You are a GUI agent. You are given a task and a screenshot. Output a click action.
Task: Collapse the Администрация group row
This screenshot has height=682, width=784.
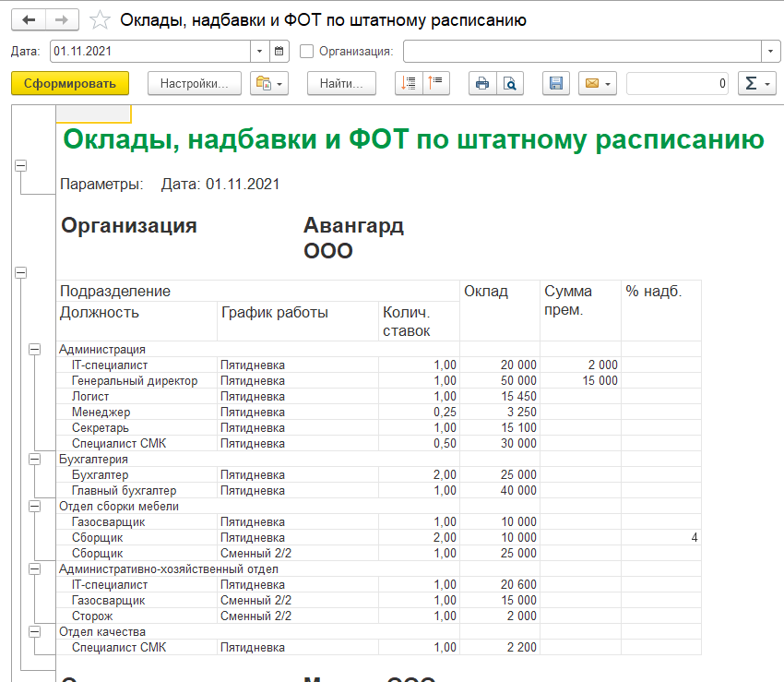click(33, 349)
